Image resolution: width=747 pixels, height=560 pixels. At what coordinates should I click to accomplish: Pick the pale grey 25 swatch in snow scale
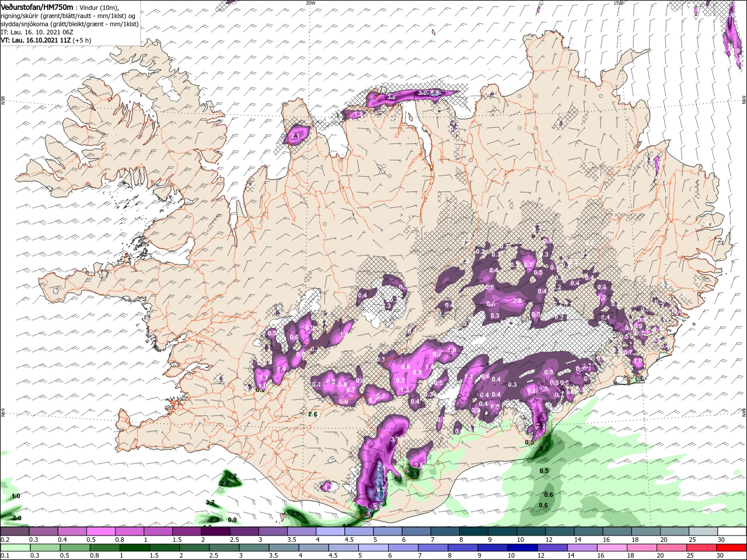pyautogui.click(x=704, y=531)
